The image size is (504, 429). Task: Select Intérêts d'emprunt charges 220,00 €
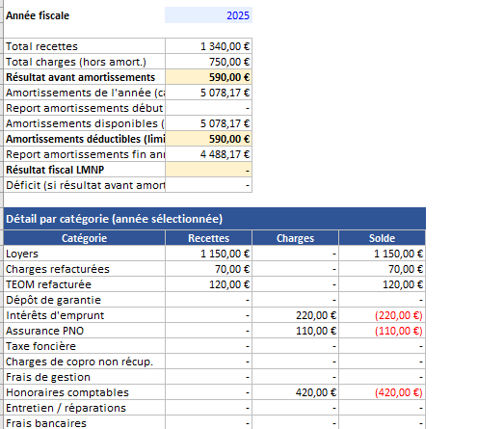pyautogui.click(x=296, y=315)
